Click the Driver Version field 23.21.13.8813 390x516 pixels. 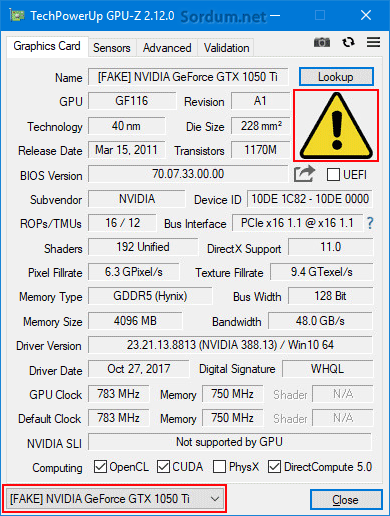[x=230, y=345]
